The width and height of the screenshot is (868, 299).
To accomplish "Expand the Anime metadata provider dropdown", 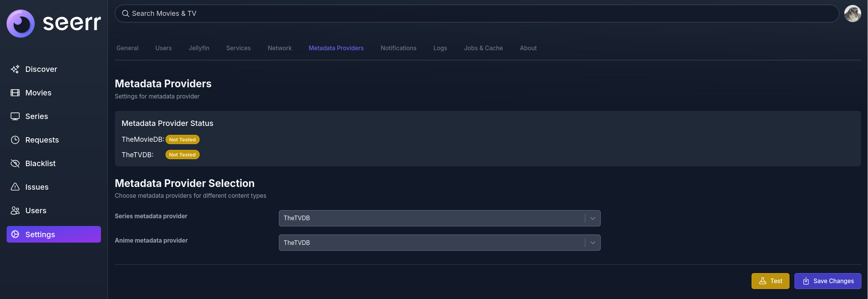I will [439, 243].
